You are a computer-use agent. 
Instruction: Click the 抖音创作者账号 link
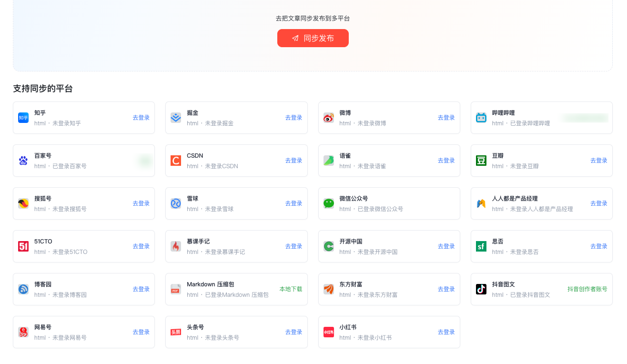pos(587,289)
